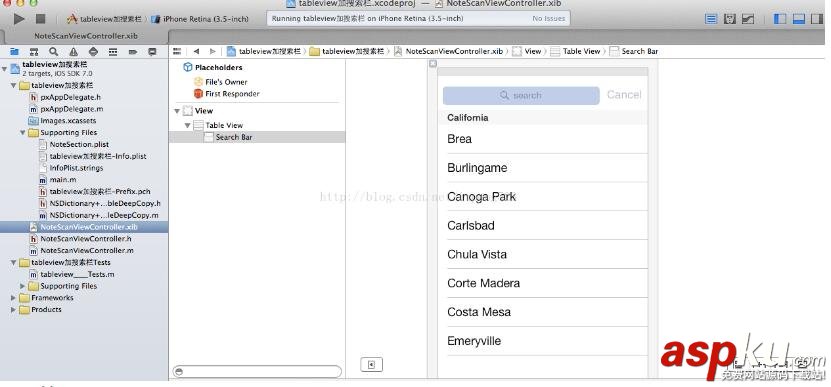Select File's Owner placeholder
The height and width of the screenshot is (387, 831).
click(x=220, y=82)
